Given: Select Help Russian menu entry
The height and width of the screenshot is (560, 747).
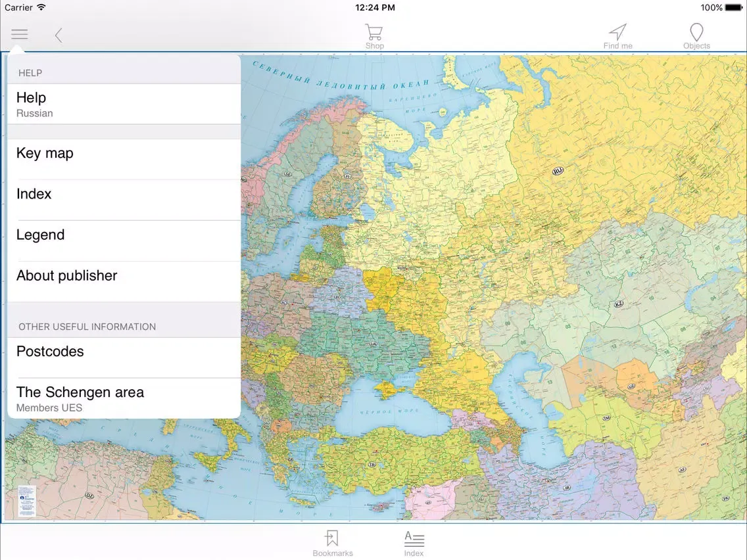Looking at the screenshot, I should 124,105.
